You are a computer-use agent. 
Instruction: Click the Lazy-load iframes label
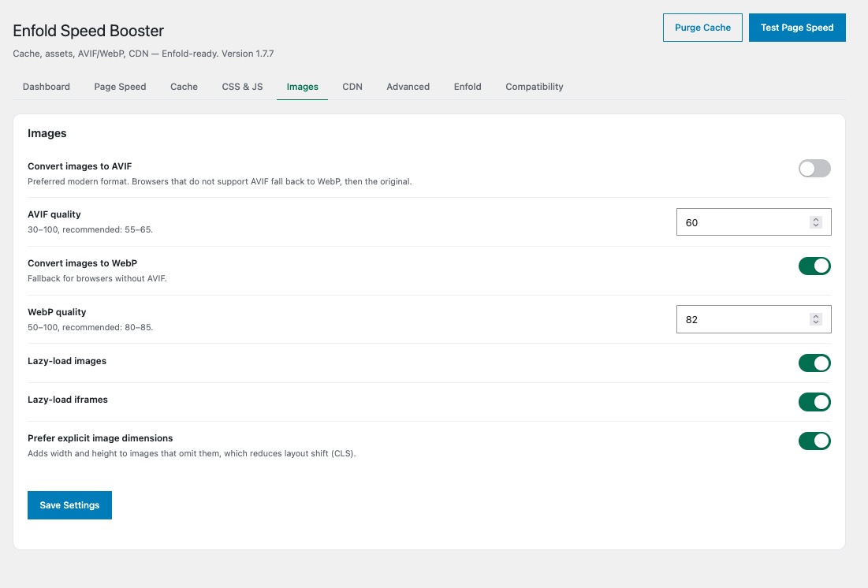point(68,400)
